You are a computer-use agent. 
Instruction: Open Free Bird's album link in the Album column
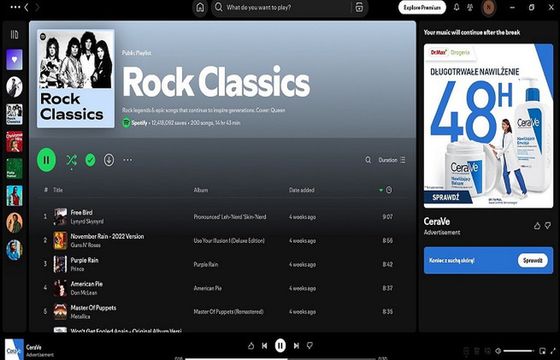pos(230,217)
